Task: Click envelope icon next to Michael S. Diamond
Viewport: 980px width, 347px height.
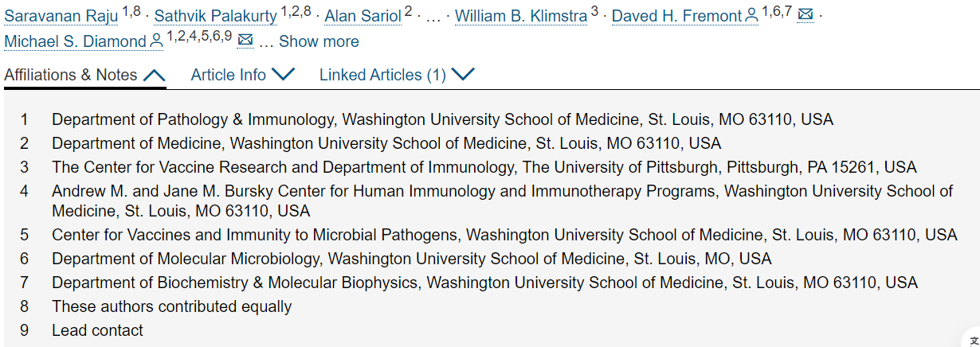Action: click(x=245, y=41)
